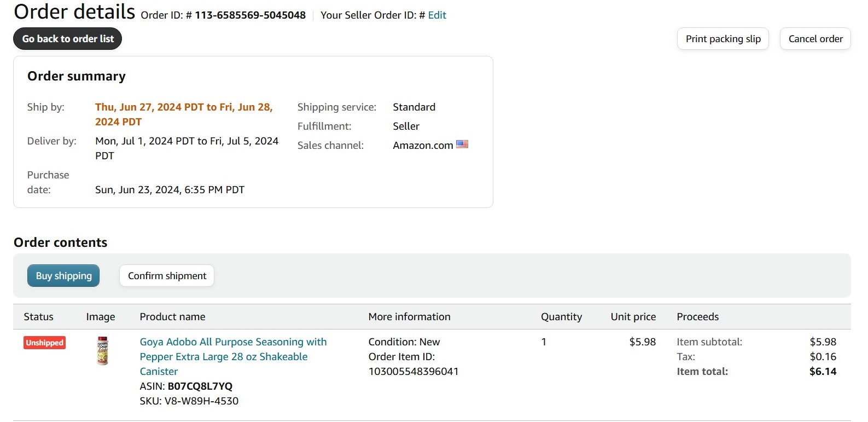Click the Order Item ID number
This screenshot has width=868, height=422.
point(413,372)
